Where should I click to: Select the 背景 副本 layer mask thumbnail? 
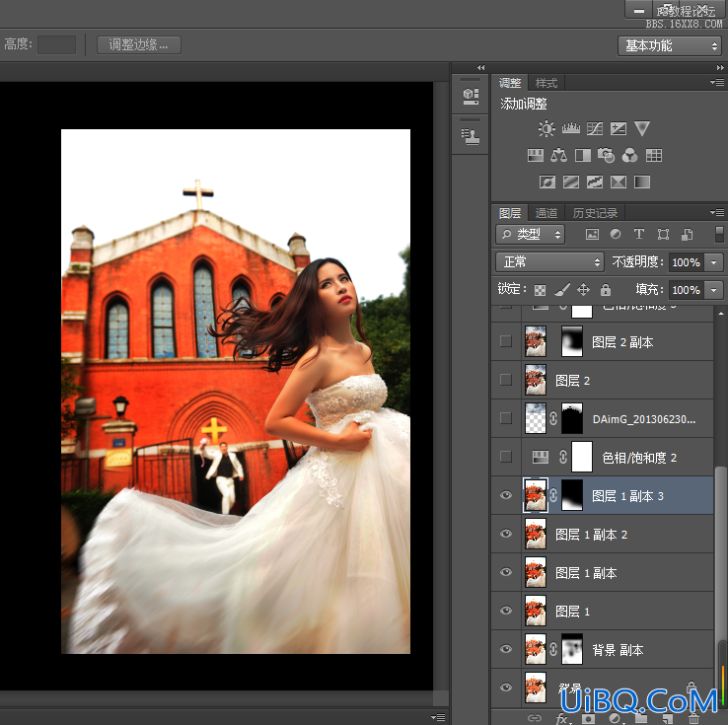click(x=572, y=650)
